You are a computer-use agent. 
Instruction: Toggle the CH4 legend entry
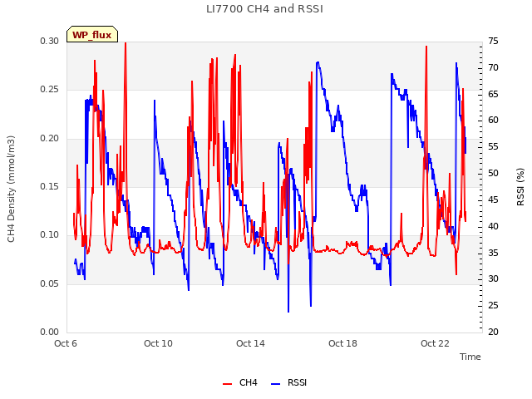click(240, 382)
